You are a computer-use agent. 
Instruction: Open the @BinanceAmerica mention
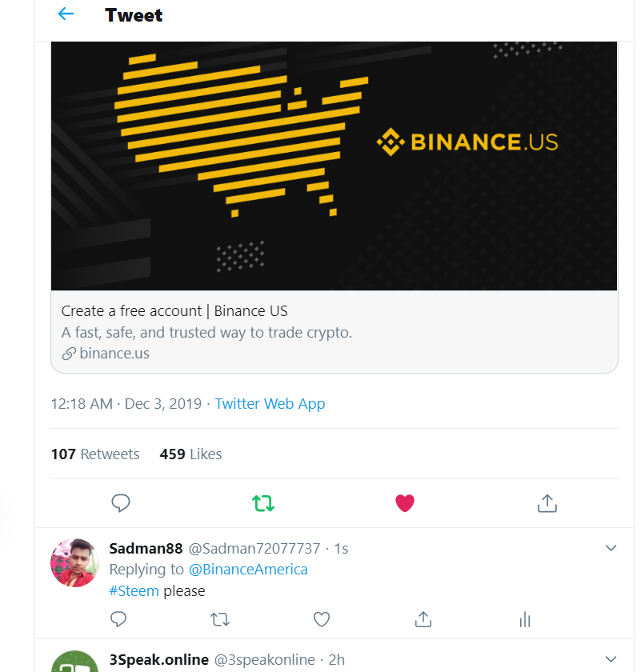click(248, 569)
